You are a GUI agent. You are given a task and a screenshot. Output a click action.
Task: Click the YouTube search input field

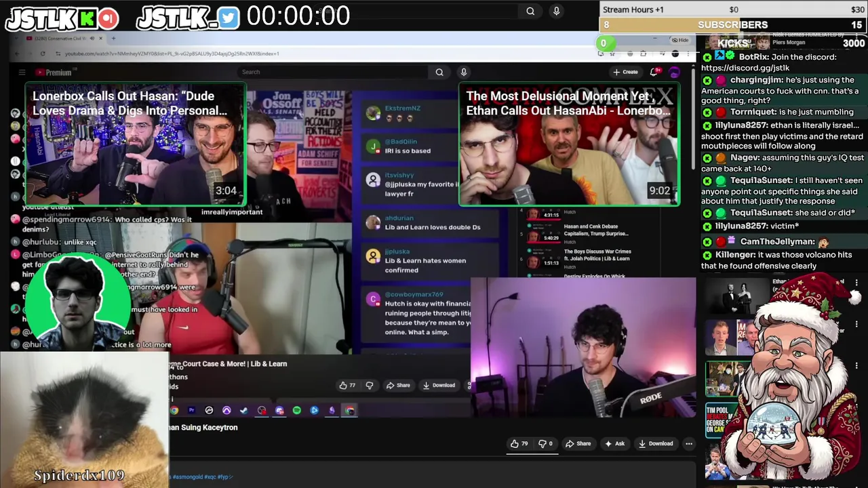(x=332, y=72)
